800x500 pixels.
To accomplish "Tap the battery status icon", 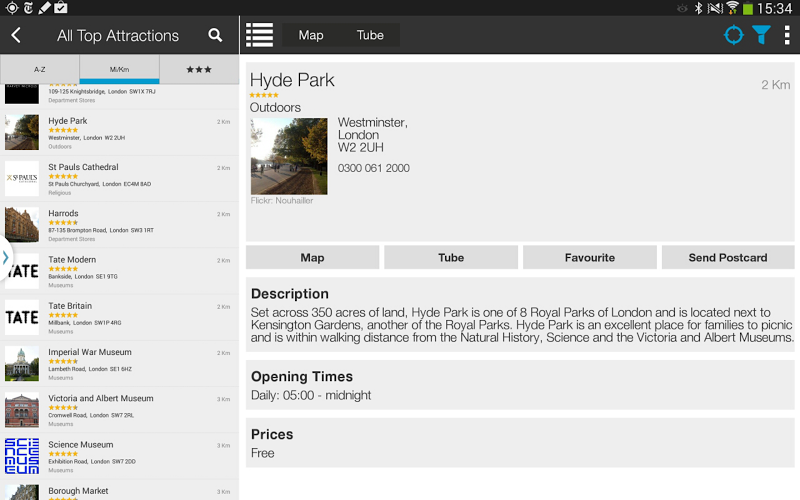I will [747, 8].
